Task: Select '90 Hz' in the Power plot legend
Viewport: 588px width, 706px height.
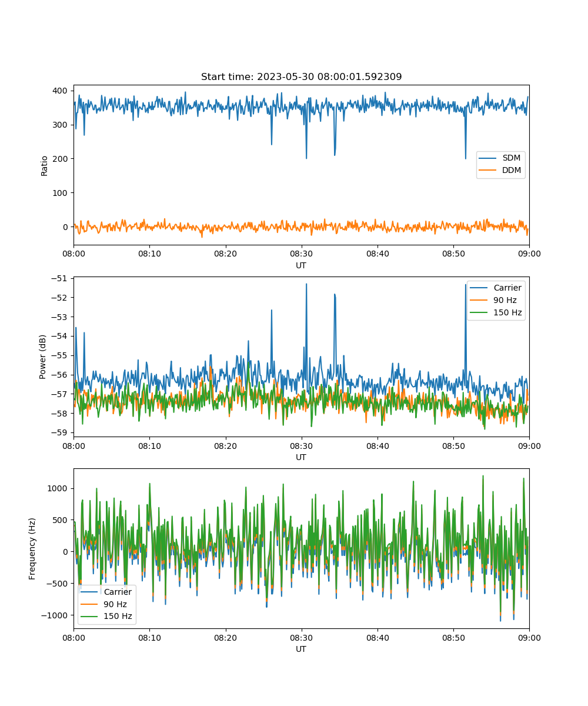Action: coord(506,300)
